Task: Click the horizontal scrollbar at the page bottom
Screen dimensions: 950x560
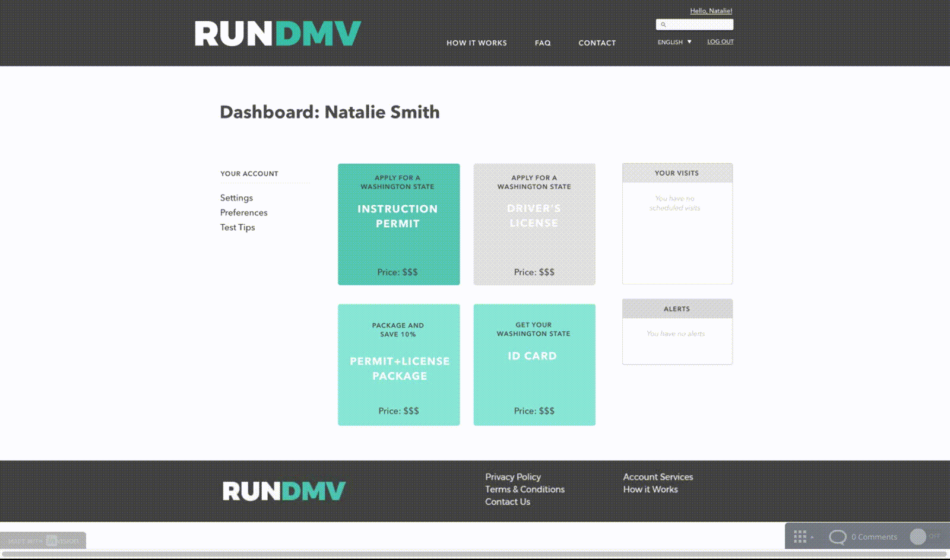Action: tap(475, 554)
